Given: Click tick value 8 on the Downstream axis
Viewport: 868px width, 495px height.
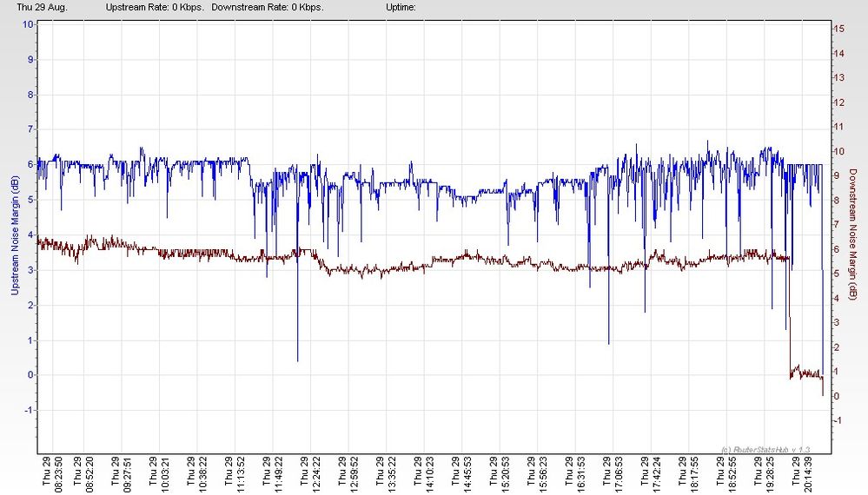Looking at the screenshot, I should click(x=837, y=201).
